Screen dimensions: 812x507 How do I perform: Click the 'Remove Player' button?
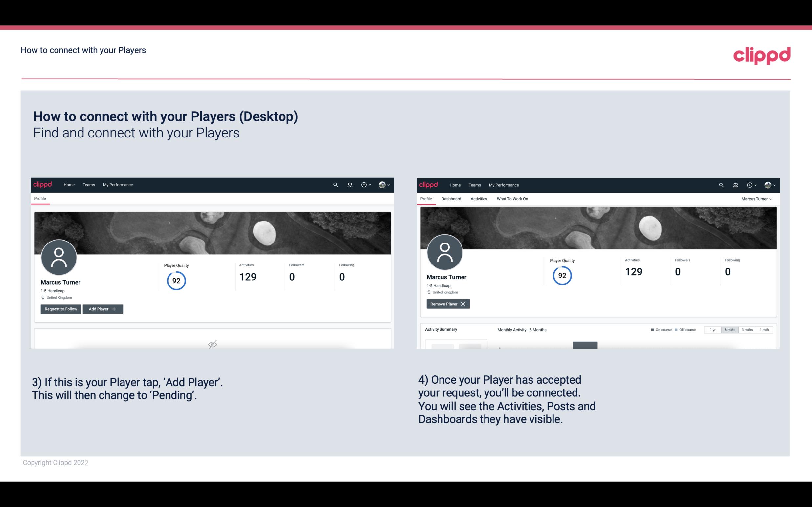[447, 303]
